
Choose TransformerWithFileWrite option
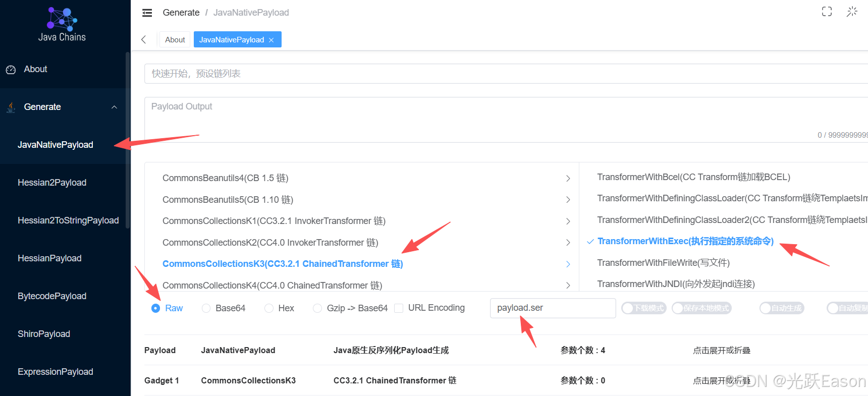[x=663, y=263]
